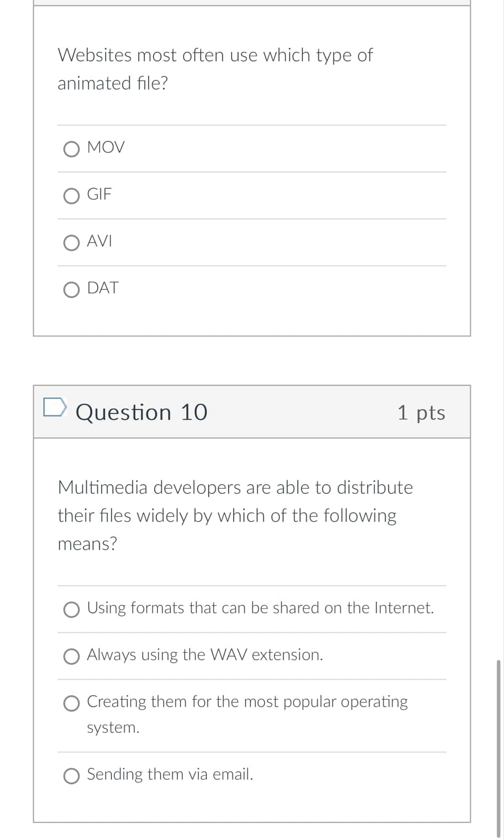Select 'Creating them for the most popular' option
504x840 pixels.
tap(71, 704)
